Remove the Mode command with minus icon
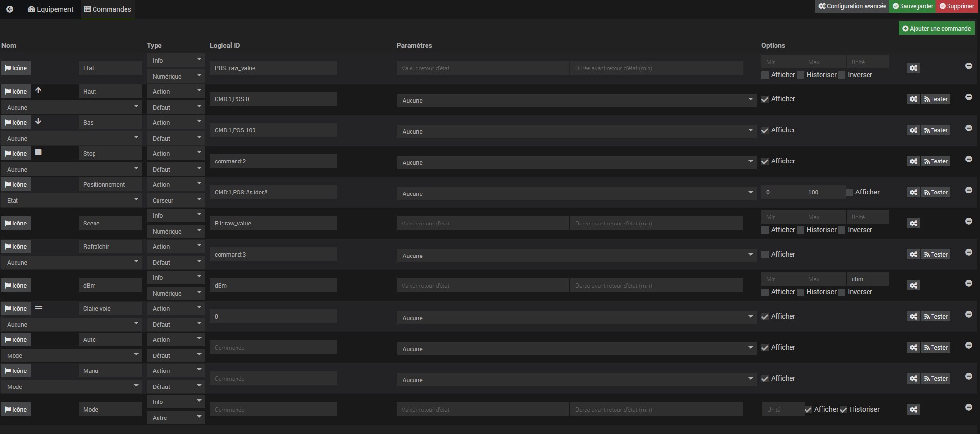The image size is (980, 434). (968, 407)
